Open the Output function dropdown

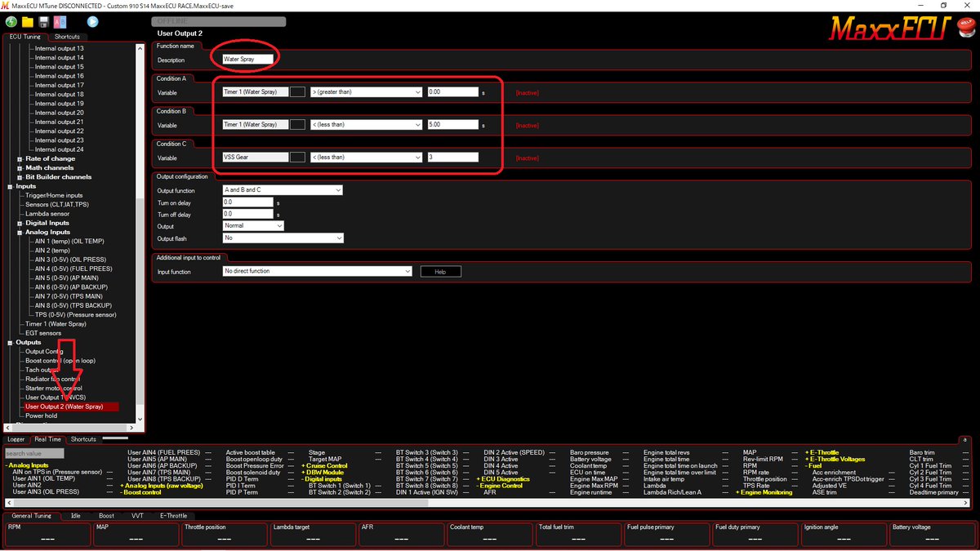(283, 190)
